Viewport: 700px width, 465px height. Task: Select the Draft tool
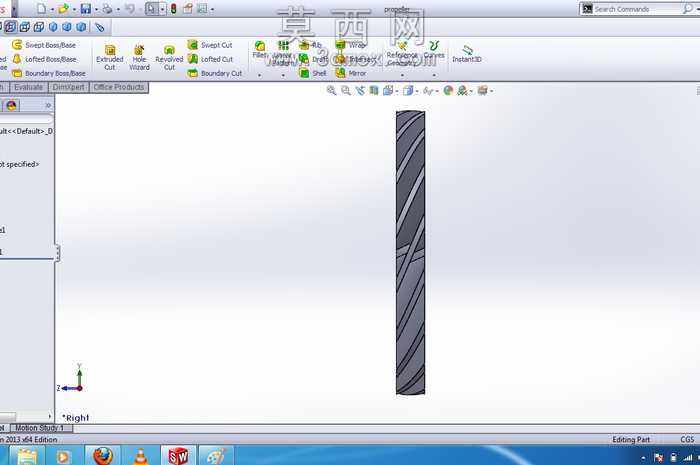(313, 59)
